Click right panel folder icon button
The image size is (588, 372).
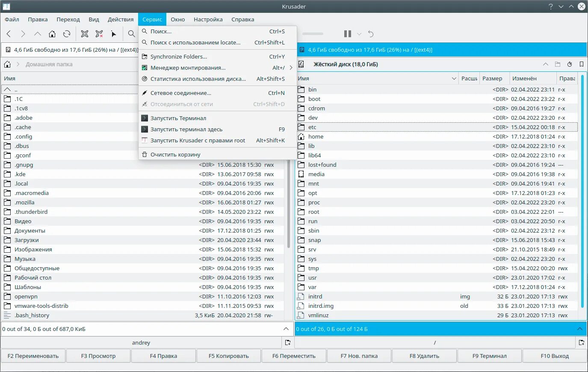(557, 64)
